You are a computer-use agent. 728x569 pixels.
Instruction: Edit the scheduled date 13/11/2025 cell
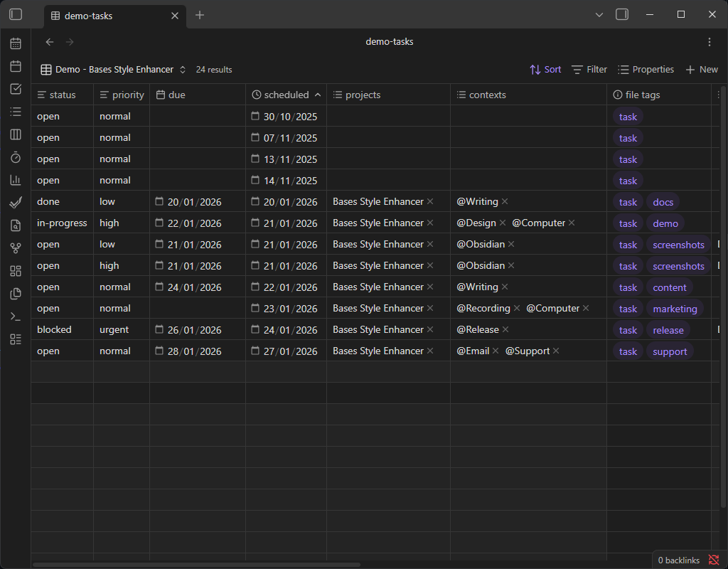click(286, 159)
